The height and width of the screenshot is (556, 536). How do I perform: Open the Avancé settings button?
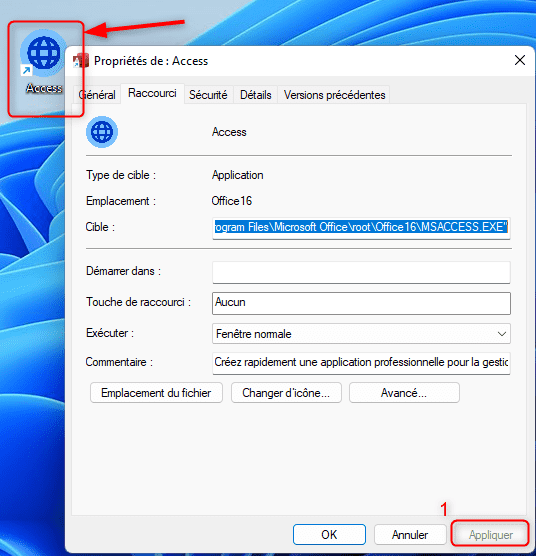[404, 393]
